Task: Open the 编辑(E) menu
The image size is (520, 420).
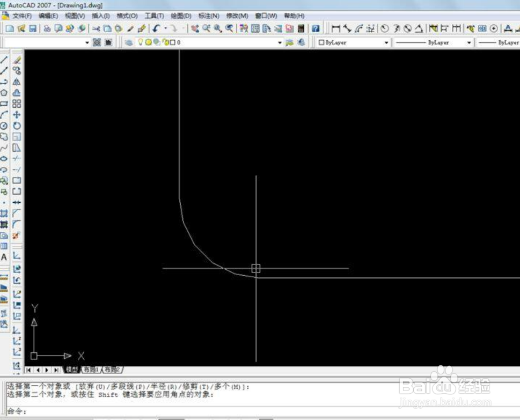Action: pos(48,16)
